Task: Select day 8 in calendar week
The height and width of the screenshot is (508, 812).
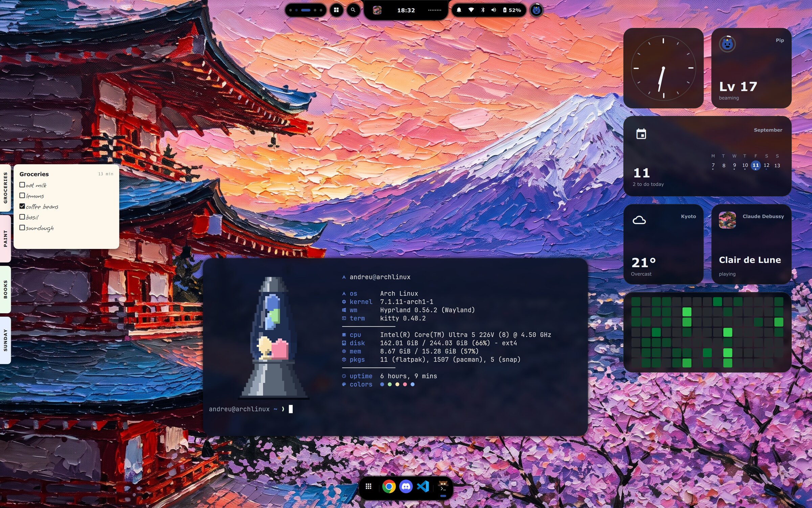Action: (x=724, y=165)
